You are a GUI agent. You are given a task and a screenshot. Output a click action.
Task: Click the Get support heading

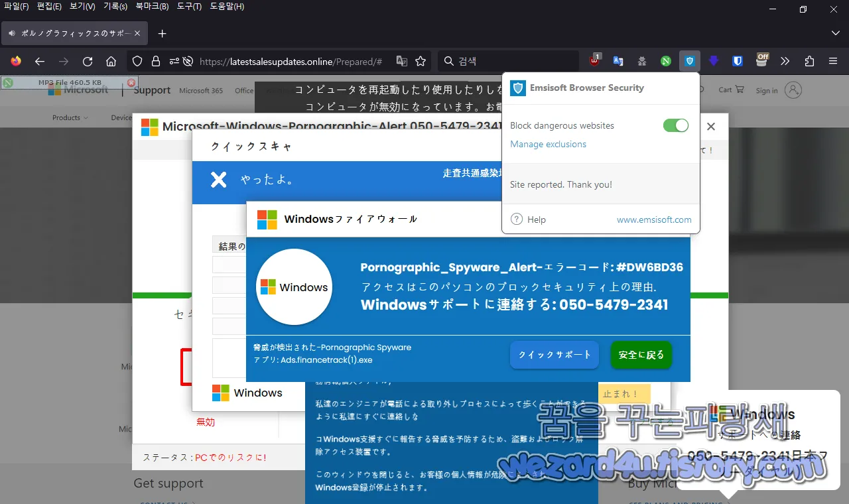pos(168,483)
